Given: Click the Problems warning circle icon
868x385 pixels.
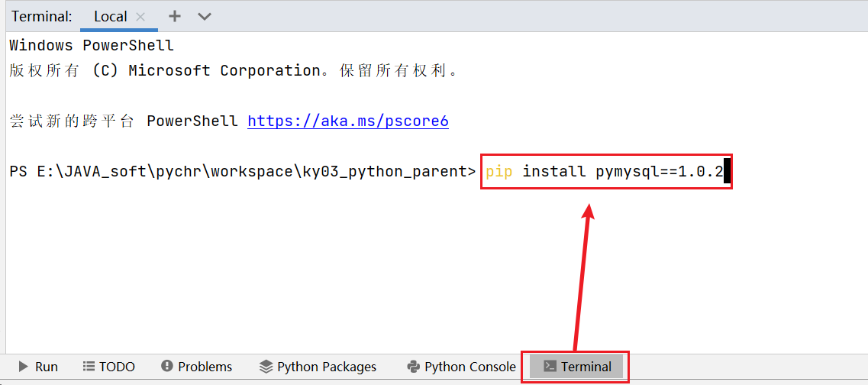Looking at the screenshot, I should [167, 367].
